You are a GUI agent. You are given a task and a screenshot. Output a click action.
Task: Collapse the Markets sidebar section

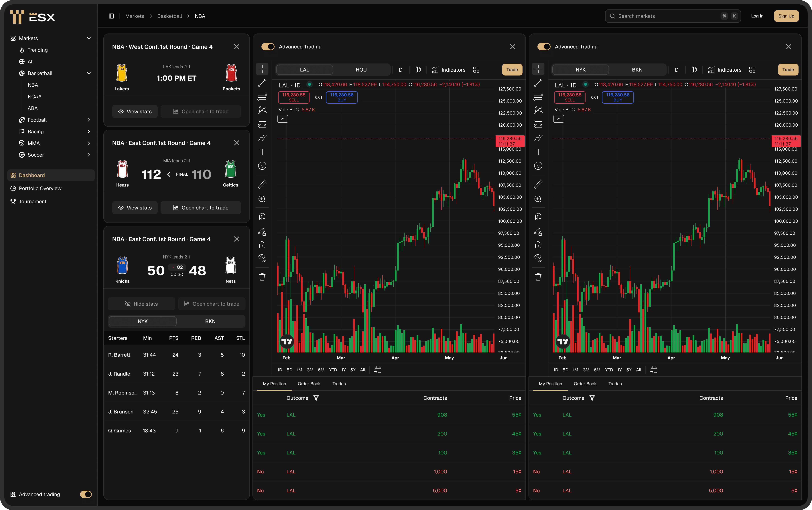point(89,38)
